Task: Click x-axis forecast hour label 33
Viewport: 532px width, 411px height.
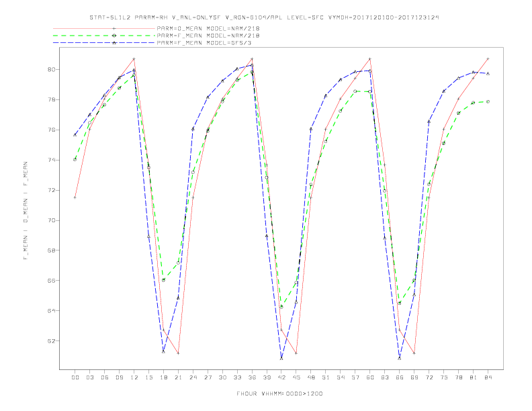Action: (237, 377)
